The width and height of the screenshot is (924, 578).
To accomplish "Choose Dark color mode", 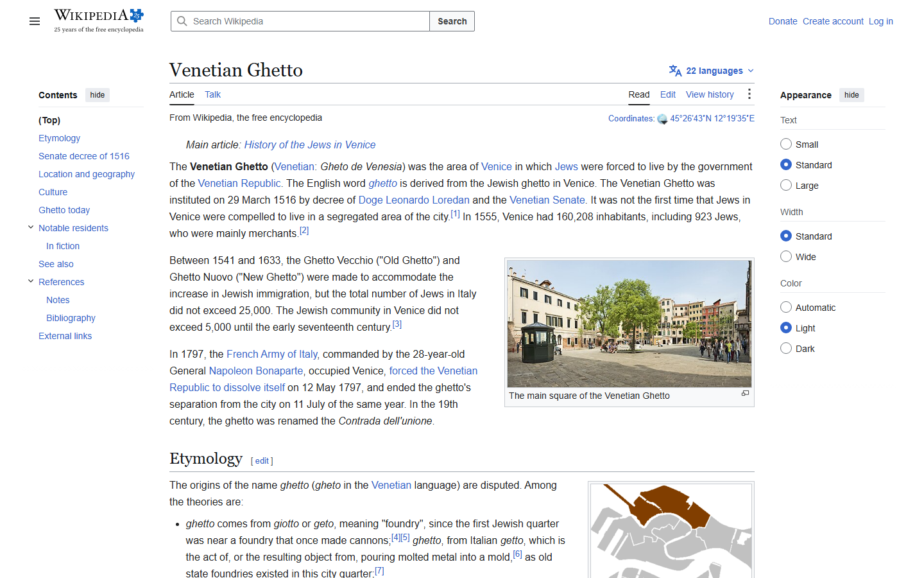I will click(786, 349).
